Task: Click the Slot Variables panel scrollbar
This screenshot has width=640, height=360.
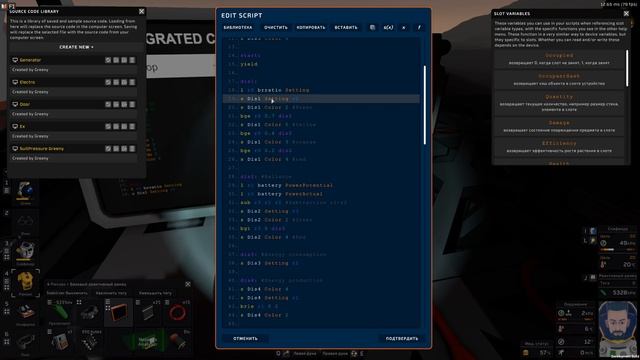Action: coord(627,68)
